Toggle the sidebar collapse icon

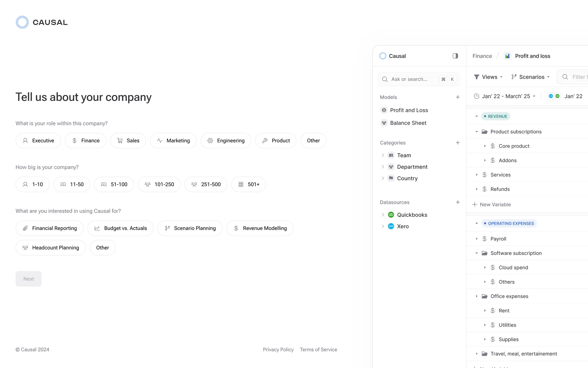455,56
